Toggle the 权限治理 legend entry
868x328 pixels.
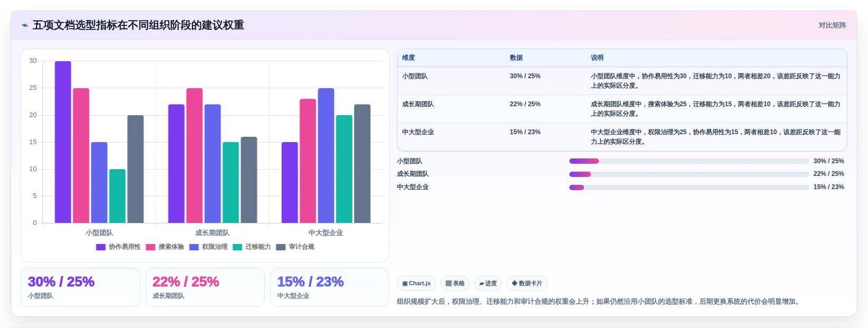tap(208, 247)
